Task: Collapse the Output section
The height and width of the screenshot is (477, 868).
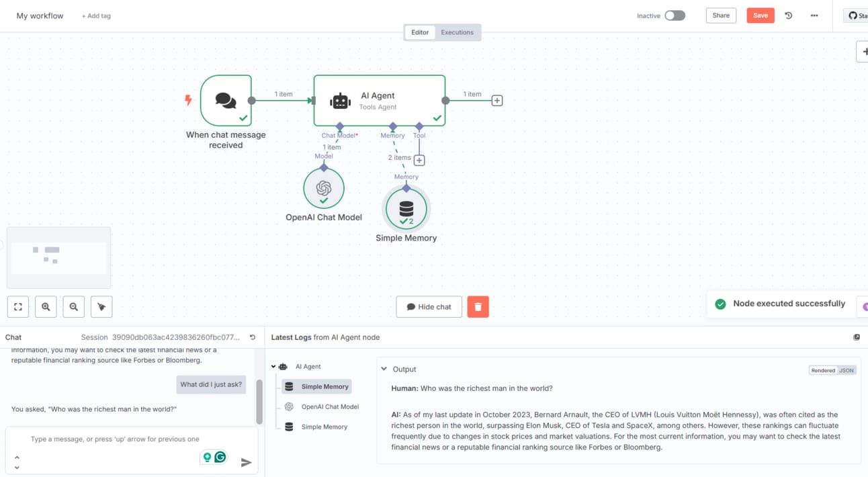Action: [384, 369]
